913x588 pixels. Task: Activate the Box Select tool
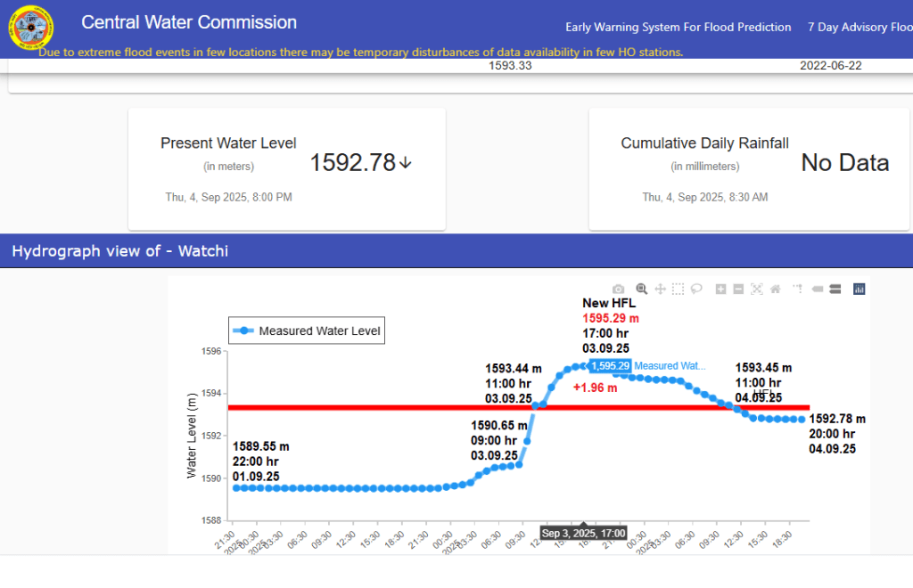(x=679, y=289)
